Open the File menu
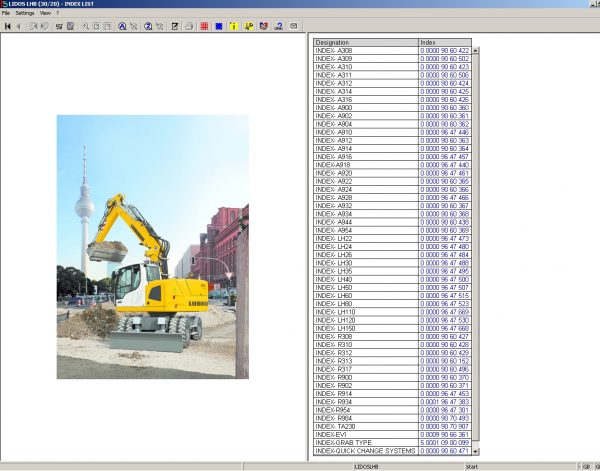The height and width of the screenshot is (471, 600). tap(6, 13)
